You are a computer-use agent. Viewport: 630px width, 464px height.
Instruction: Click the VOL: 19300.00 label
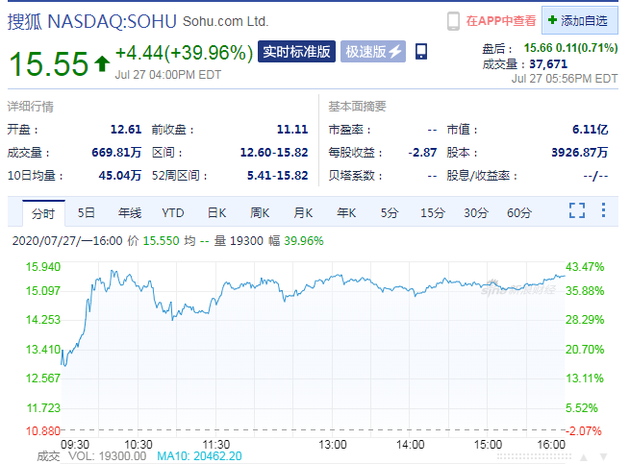click(x=107, y=456)
